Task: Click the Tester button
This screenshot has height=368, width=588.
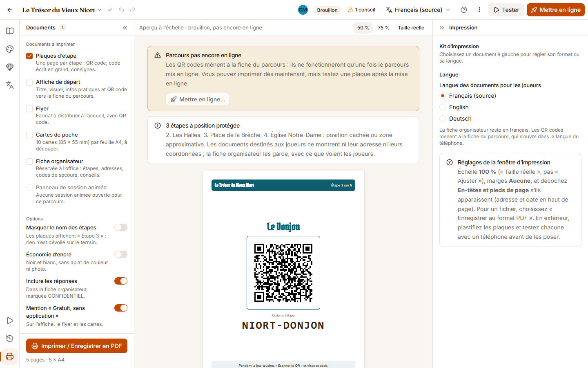Action: pyautogui.click(x=506, y=10)
